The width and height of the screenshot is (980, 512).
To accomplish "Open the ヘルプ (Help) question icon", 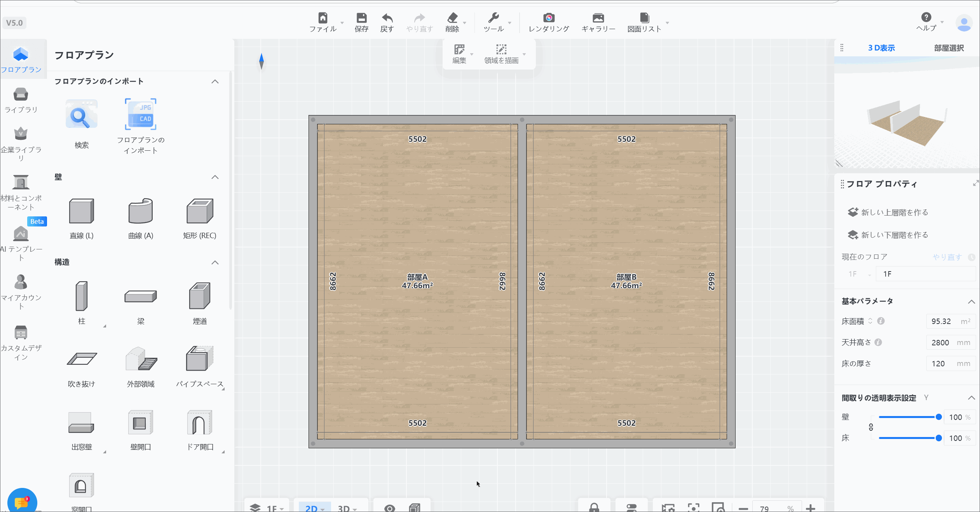I will (926, 17).
